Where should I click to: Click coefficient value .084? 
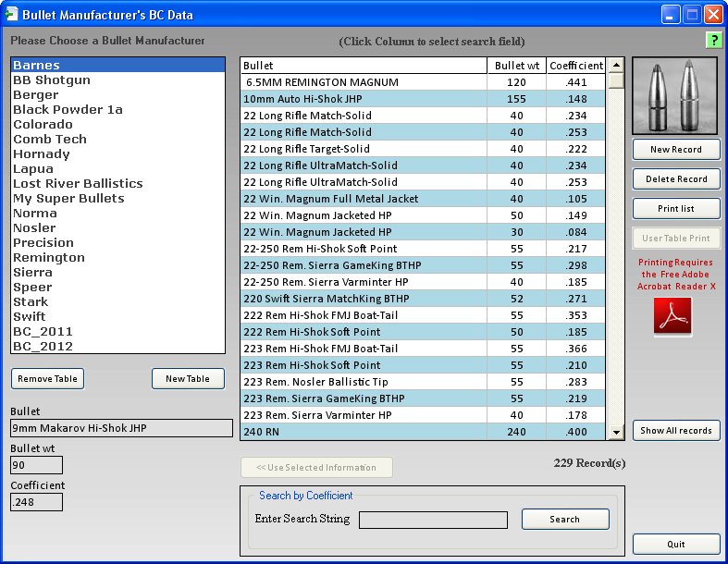576,232
